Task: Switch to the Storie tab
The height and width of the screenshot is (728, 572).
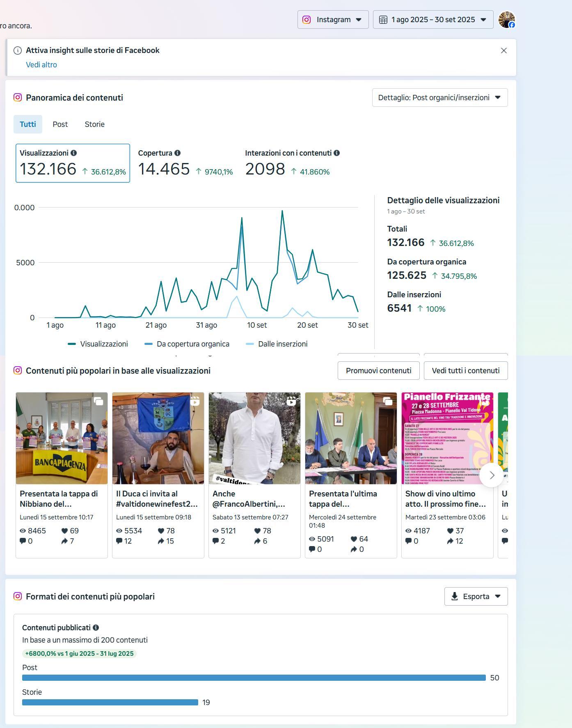Action: coord(95,124)
